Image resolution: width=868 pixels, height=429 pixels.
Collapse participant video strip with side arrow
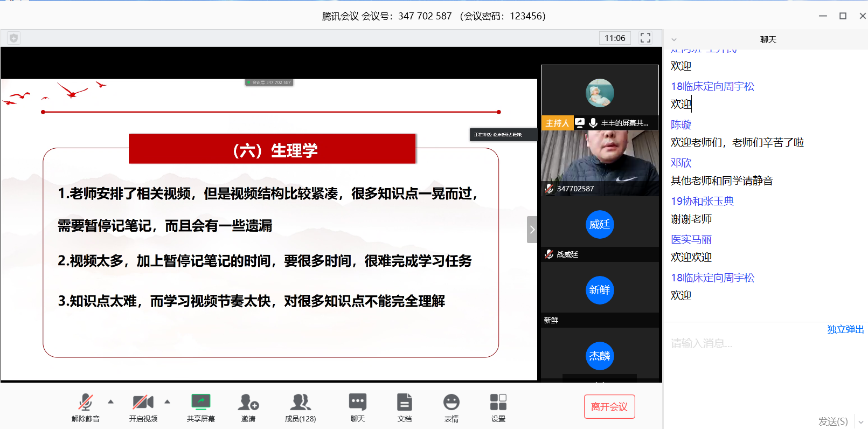[x=532, y=230]
